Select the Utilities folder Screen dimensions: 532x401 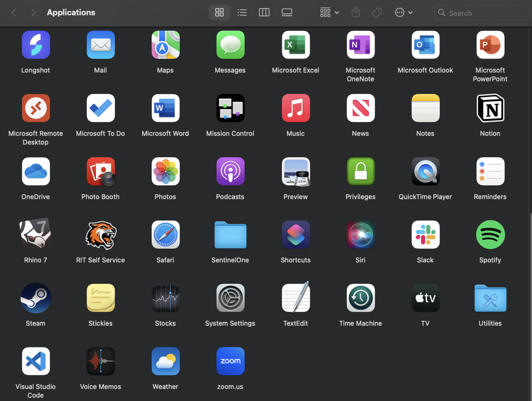[490, 298]
